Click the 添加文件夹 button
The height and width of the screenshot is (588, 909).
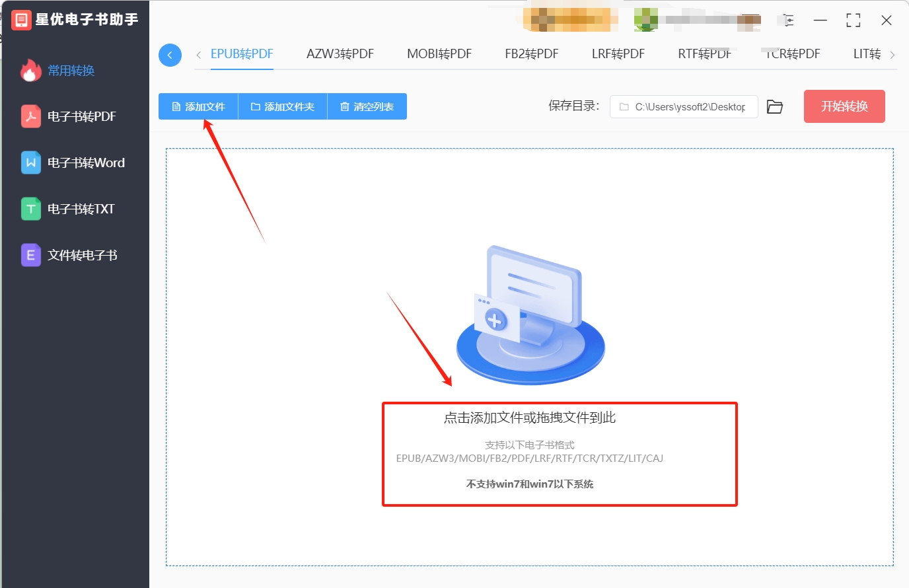pyautogui.click(x=283, y=106)
